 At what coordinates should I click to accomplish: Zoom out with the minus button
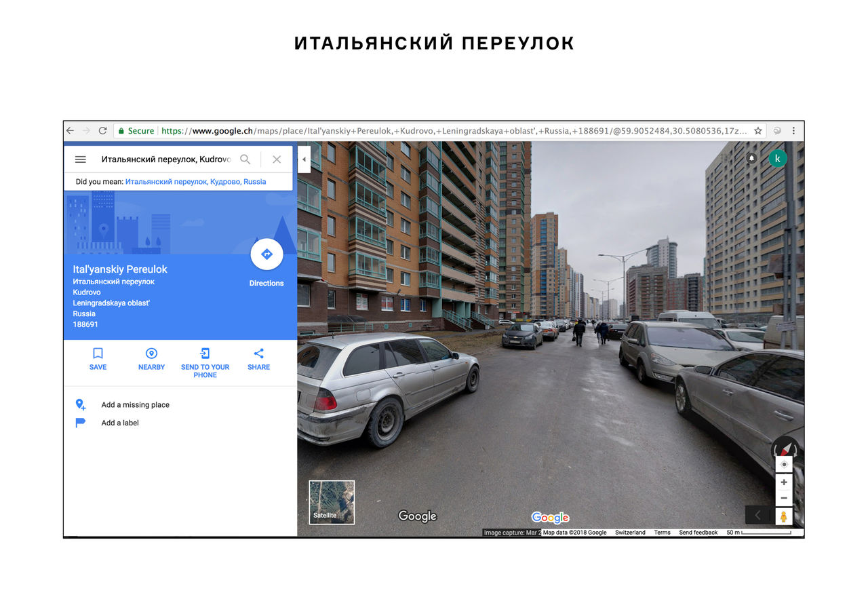784,498
